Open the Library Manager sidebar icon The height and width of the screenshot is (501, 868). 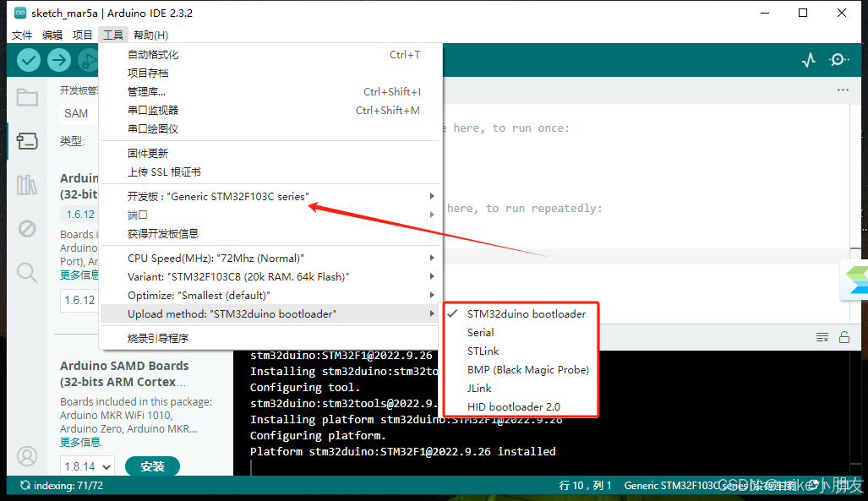tap(26, 184)
